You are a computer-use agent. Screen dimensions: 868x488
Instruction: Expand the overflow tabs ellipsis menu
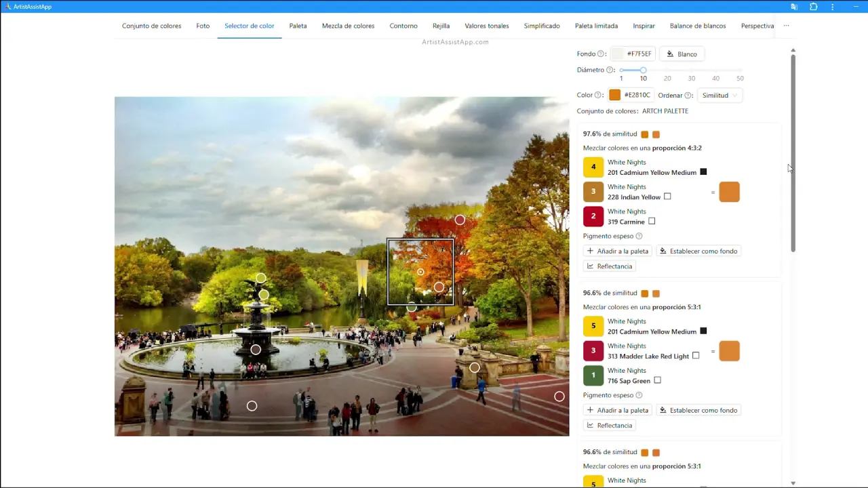point(786,26)
